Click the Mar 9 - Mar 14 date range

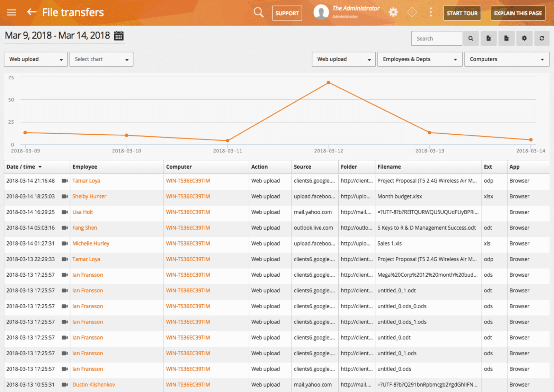(x=57, y=36)
